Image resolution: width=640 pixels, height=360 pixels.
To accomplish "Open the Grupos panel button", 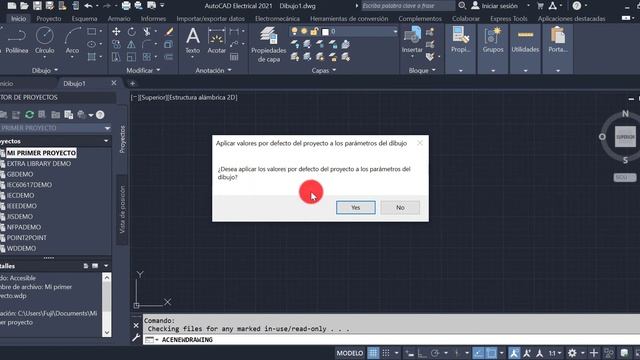I will [x=493, y=40].
